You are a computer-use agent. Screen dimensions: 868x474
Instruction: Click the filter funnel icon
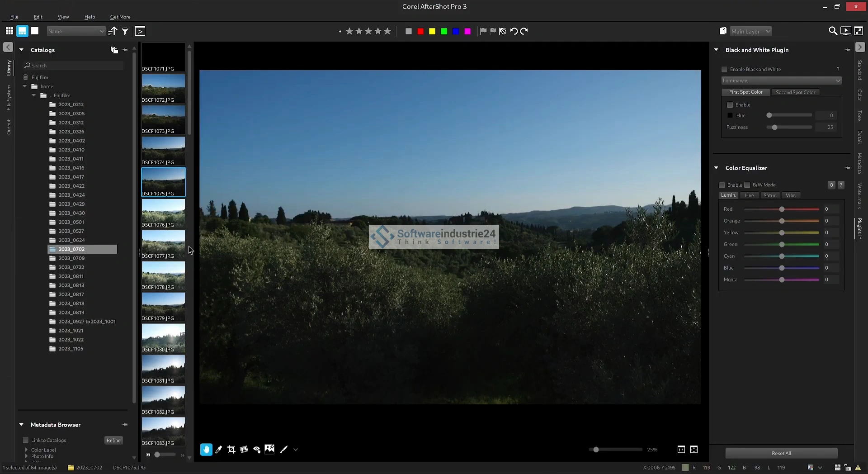point(125,31)
